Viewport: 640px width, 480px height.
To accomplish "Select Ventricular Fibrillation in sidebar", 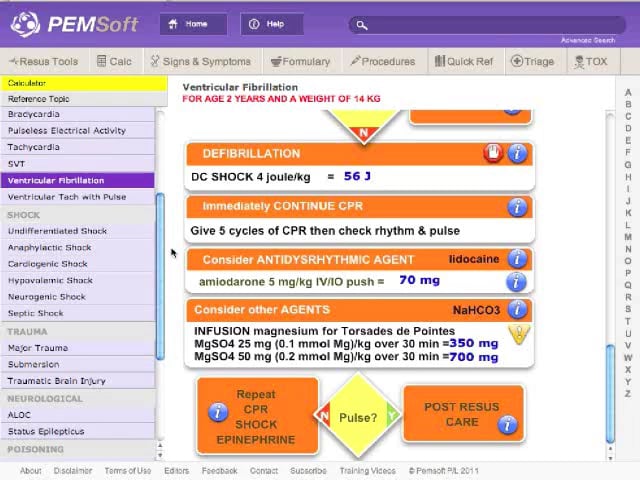I will pos(78,180).
